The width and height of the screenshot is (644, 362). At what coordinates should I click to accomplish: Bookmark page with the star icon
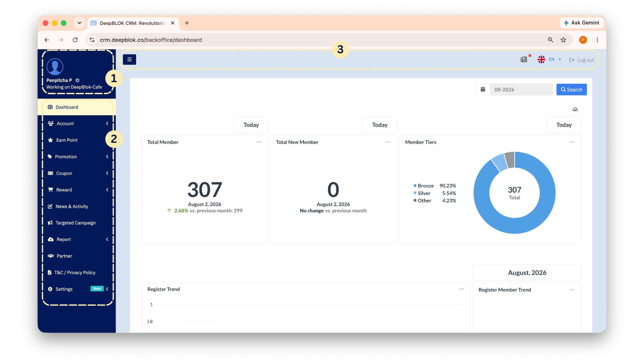[x=563, y=40]
